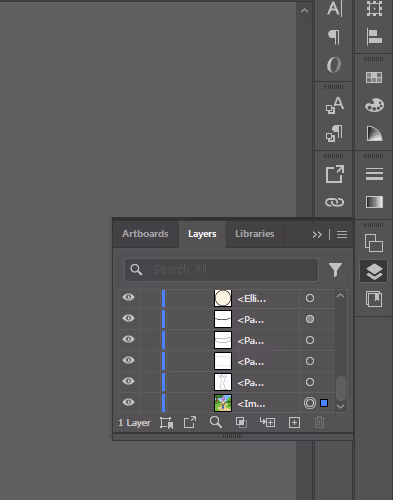The height and width of the screenshot is (500, 393).
Task: Click Create New Layer plus icon
Action: tap(294, 423)
